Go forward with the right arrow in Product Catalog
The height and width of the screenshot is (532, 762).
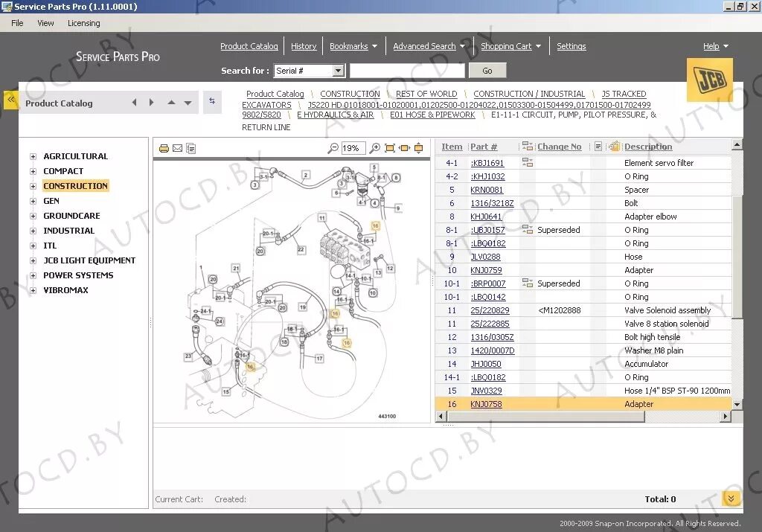pos(152,103)
